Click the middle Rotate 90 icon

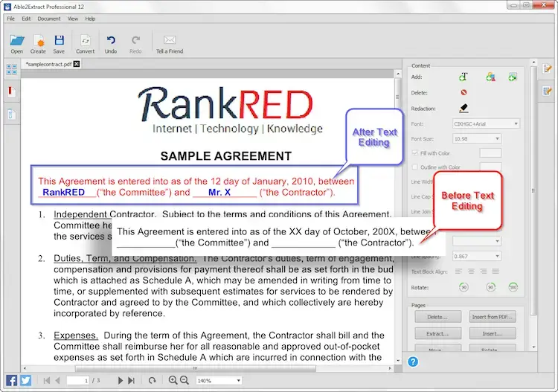click(491, 287)
